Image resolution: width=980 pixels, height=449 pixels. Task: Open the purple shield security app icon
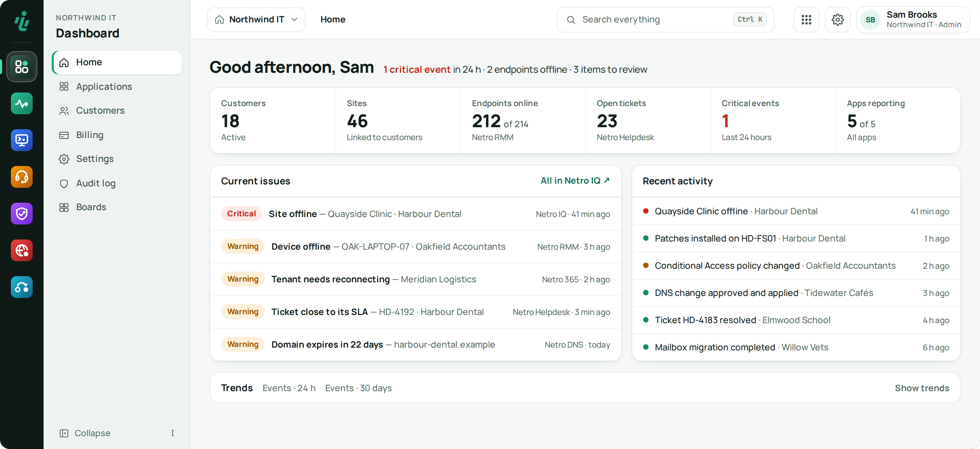pyautogui.click(x=22, y=214)
